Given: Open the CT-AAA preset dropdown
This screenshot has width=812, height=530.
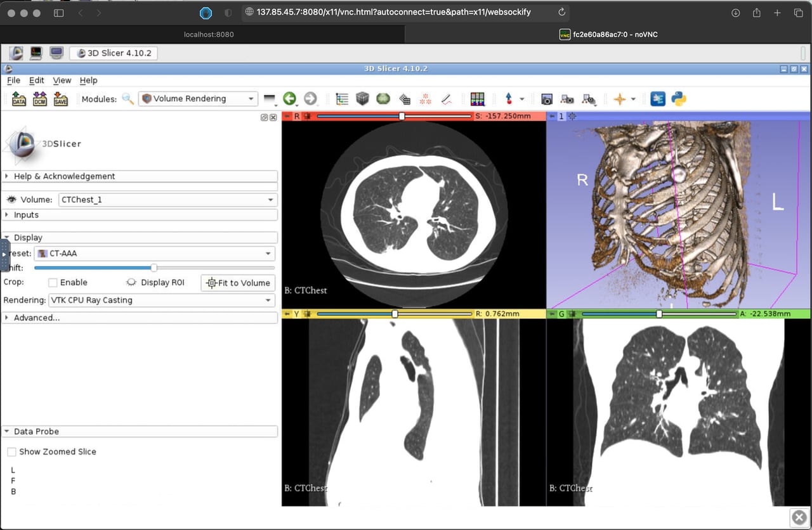Looking at the screenshot, I should (154, 254).
